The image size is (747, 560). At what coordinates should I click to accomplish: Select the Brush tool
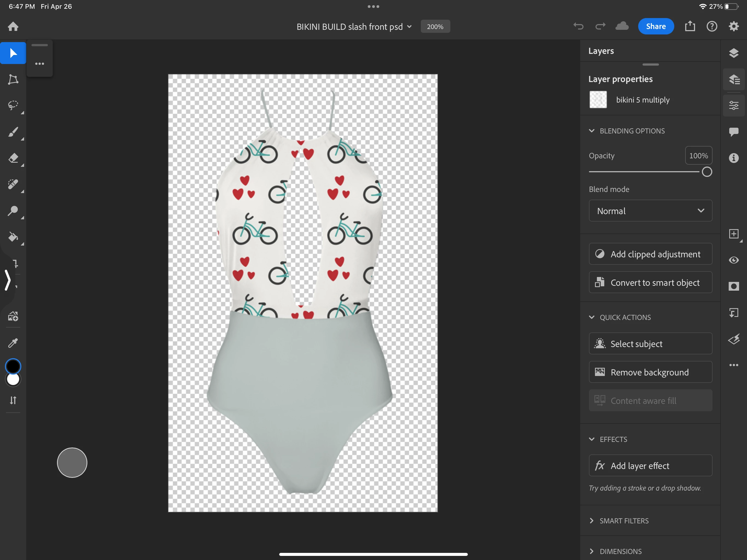click(x=13, y=132)
